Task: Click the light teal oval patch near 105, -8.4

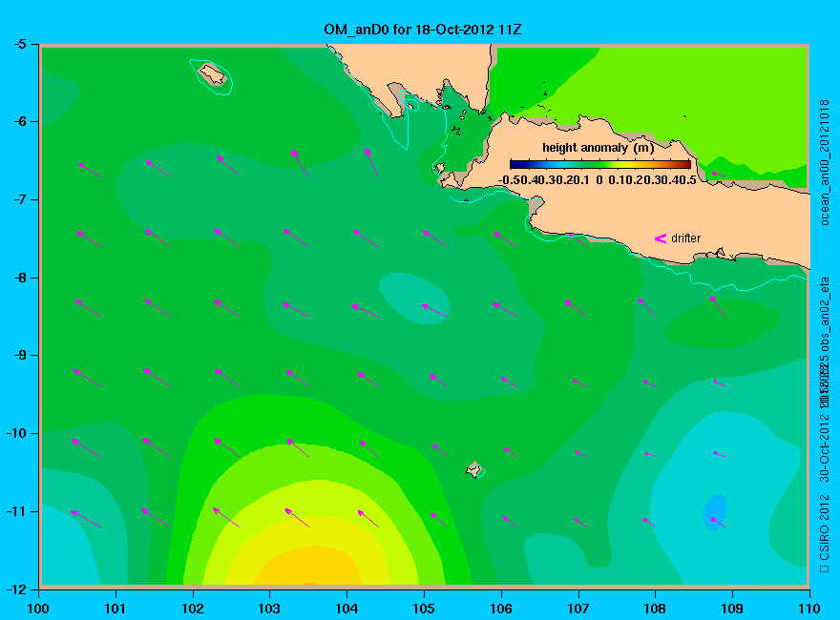Action: pyautogui.click(x=414, y=298)
